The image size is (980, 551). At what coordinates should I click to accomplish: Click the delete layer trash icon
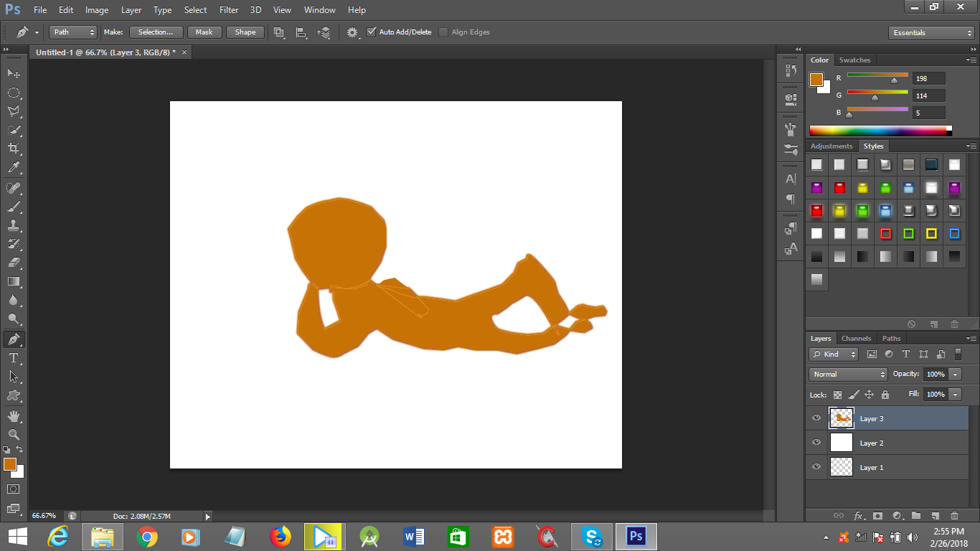pos(954,515)
